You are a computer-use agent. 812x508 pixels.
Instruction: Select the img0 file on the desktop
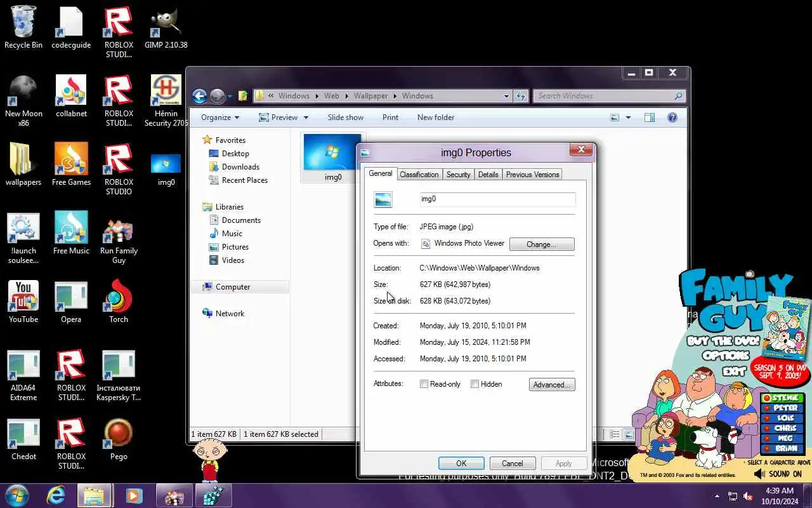[x=166, y=169]
